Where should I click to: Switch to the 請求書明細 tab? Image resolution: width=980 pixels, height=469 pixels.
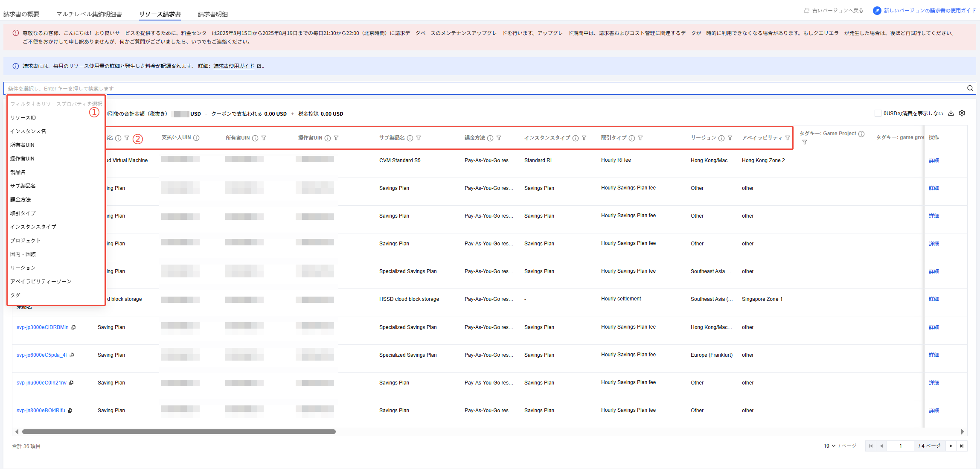point(212,15)
